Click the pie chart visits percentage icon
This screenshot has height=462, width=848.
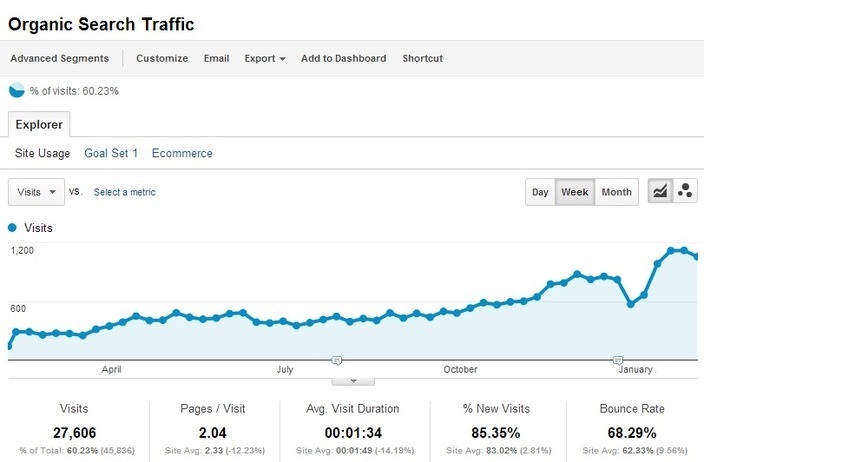17,91
